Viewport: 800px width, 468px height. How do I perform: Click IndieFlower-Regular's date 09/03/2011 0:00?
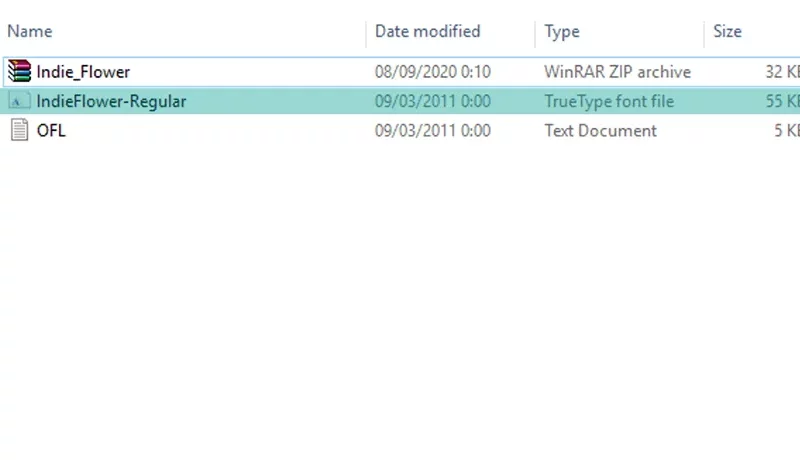point(433,101)
